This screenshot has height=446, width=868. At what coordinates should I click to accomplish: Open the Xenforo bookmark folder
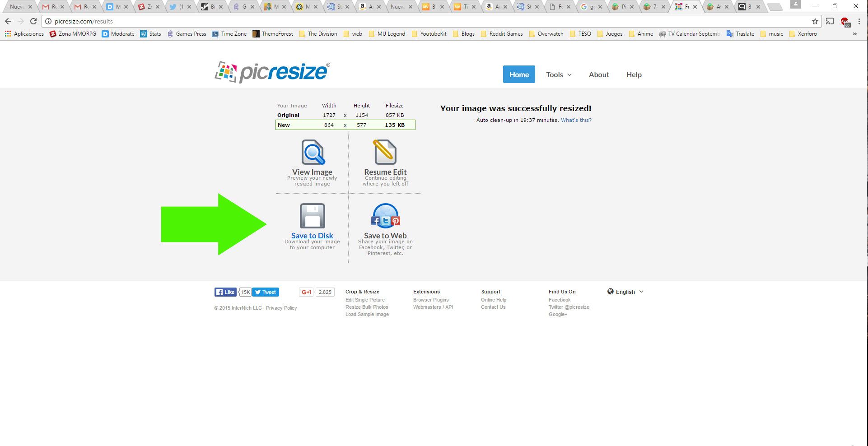click(803, 34)
